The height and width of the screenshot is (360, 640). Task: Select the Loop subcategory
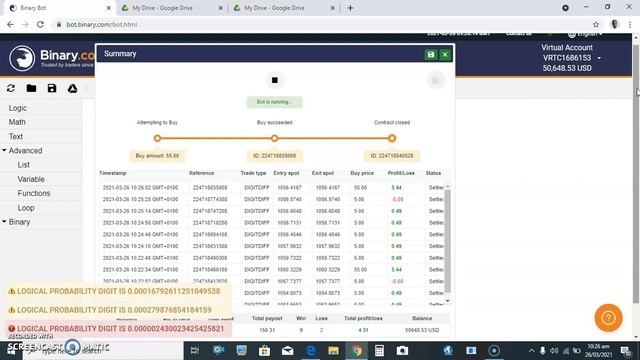(26, 208)
